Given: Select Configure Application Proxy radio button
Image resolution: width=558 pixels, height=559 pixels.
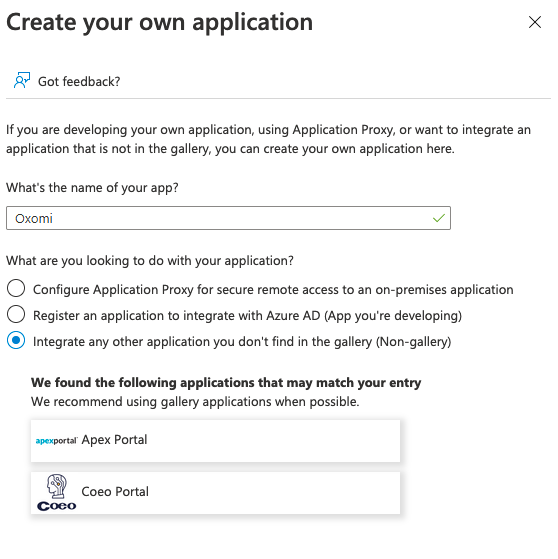Looking at the screenshot, I should click(x=16, y=288).
